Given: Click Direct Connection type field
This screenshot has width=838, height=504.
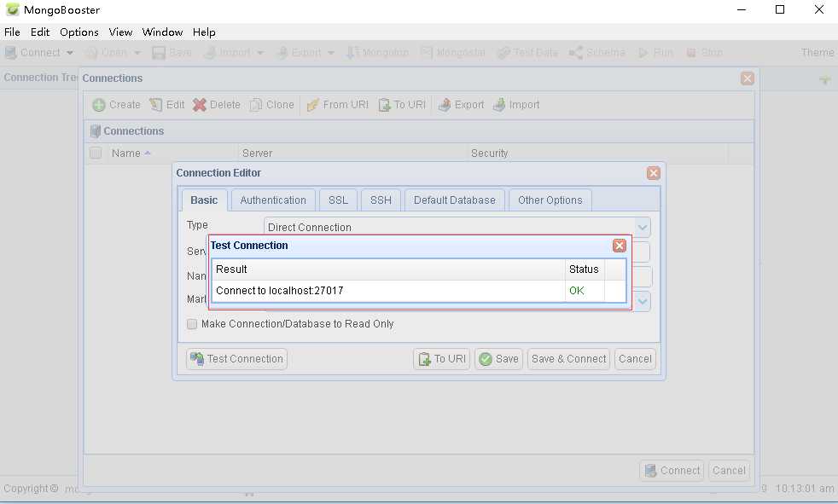Looking at the screenshot, I should (450, 228).
